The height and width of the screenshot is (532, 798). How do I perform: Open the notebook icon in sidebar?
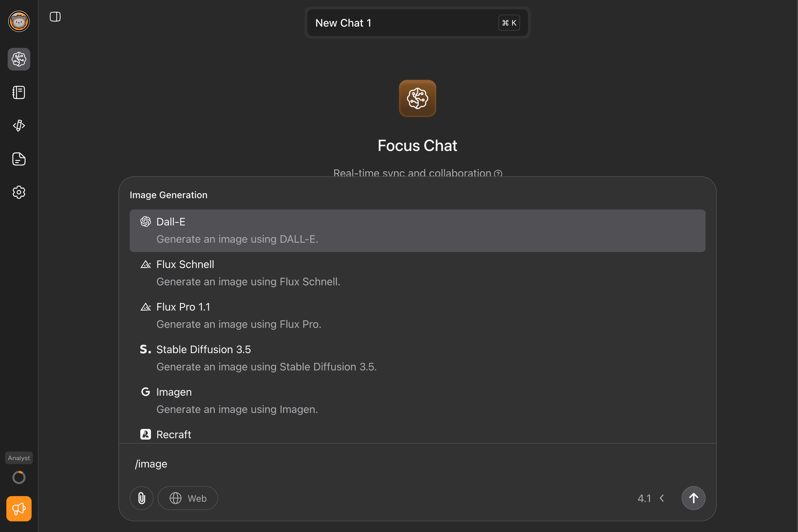click(x=19, y=92)
